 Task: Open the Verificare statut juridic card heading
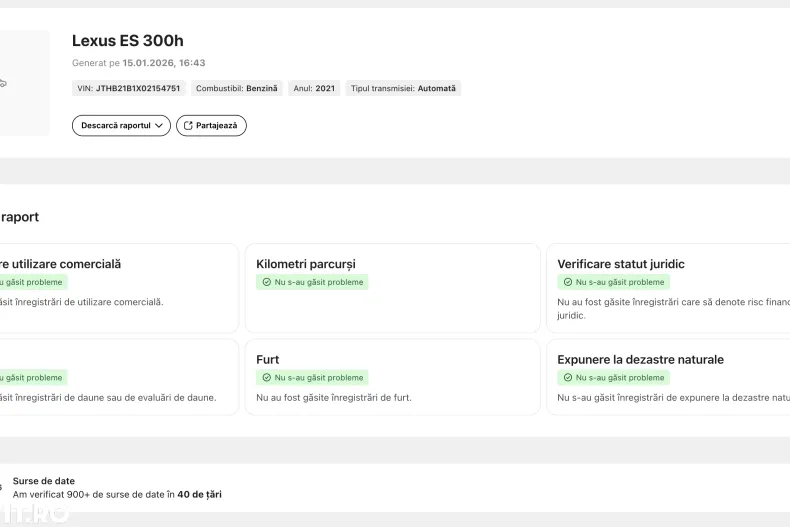point(620,264)
